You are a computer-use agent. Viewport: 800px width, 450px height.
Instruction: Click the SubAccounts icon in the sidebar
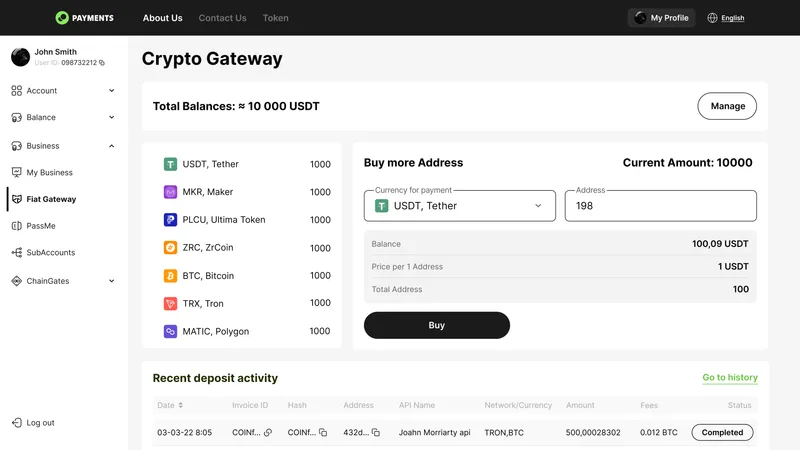16,253
